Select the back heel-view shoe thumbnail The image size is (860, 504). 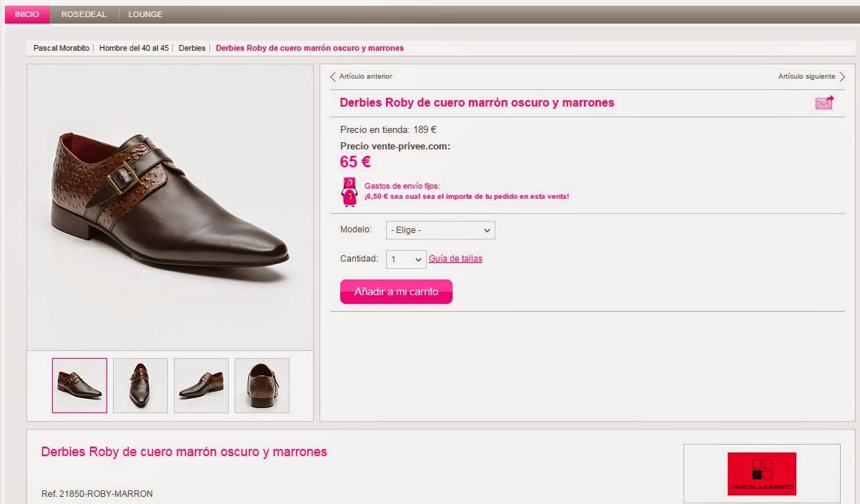[x=262, y=385]
